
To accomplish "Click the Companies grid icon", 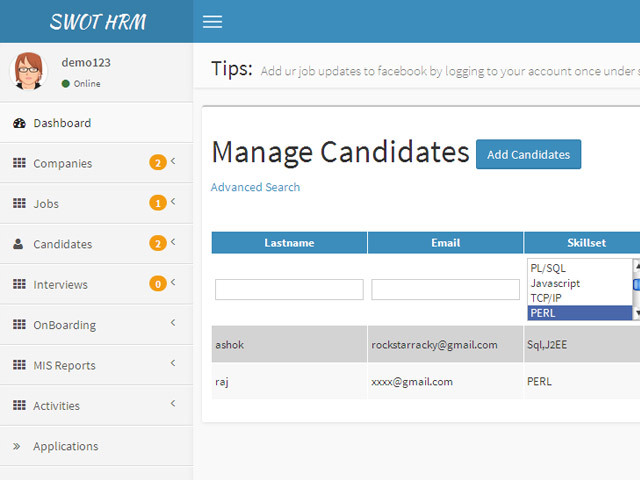I will [x=19, y=163].
